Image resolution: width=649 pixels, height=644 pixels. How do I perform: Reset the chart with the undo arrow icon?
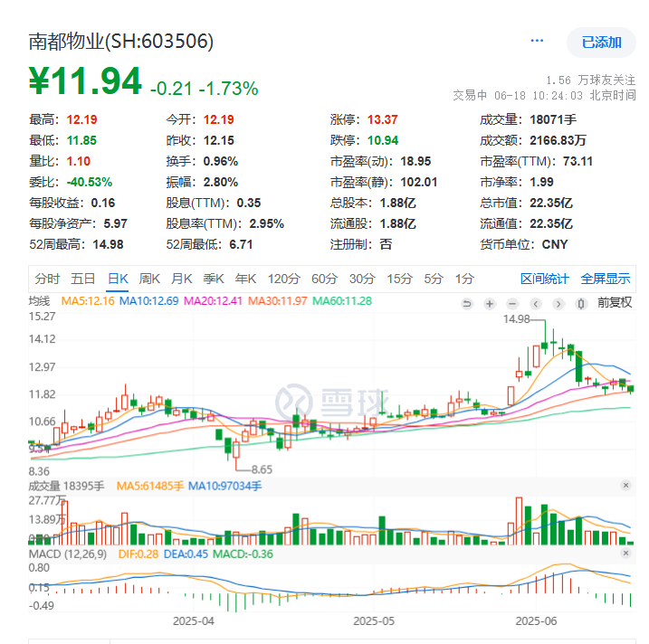point(467,304)
